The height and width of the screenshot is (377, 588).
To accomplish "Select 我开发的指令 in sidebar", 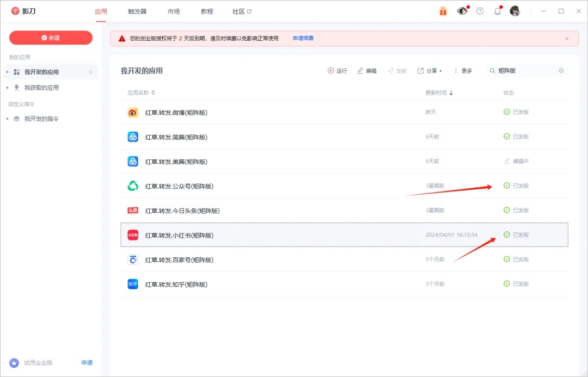I will [51, 119].
